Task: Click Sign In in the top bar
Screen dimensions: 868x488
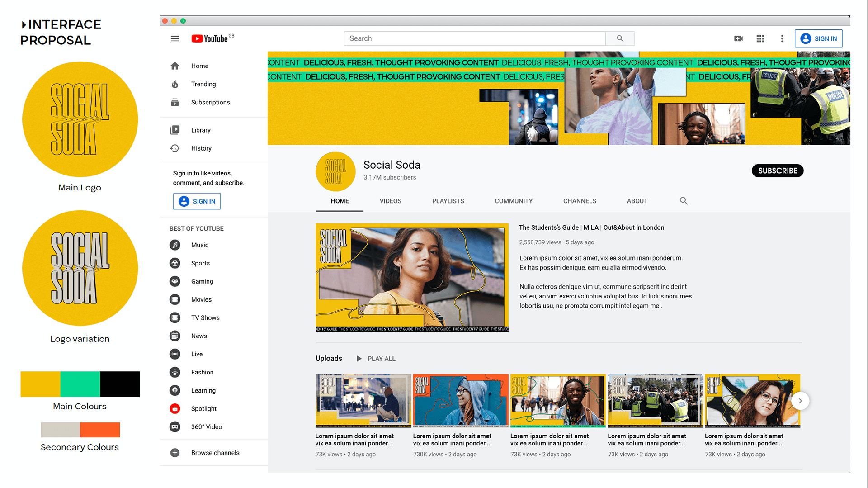Action: [818, 39]
